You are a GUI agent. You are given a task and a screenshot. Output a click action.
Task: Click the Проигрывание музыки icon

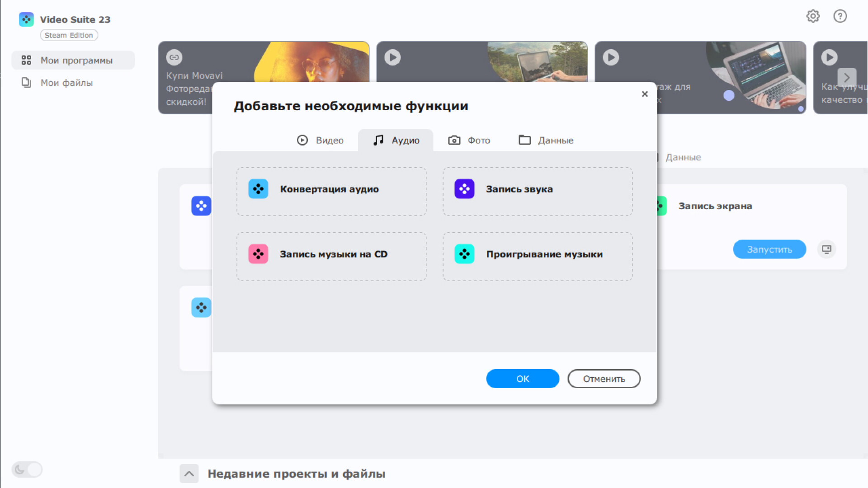(464, 254)
